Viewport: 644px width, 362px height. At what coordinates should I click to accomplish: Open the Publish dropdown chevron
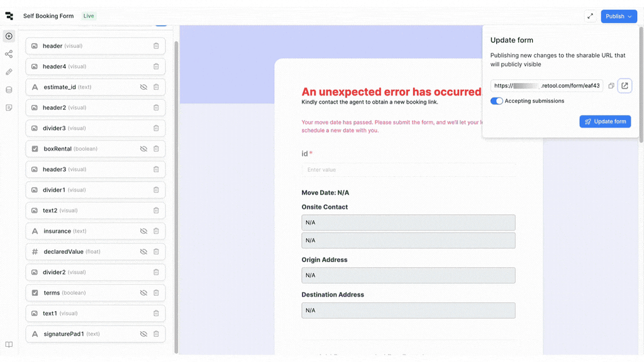(x=629, y=16)
